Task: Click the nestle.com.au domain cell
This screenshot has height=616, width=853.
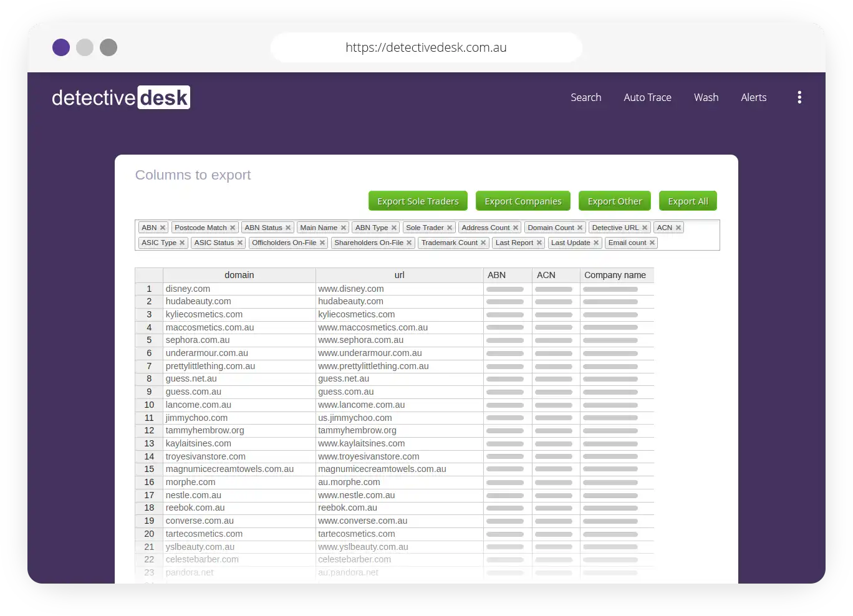Action: [x=239, y=495]
